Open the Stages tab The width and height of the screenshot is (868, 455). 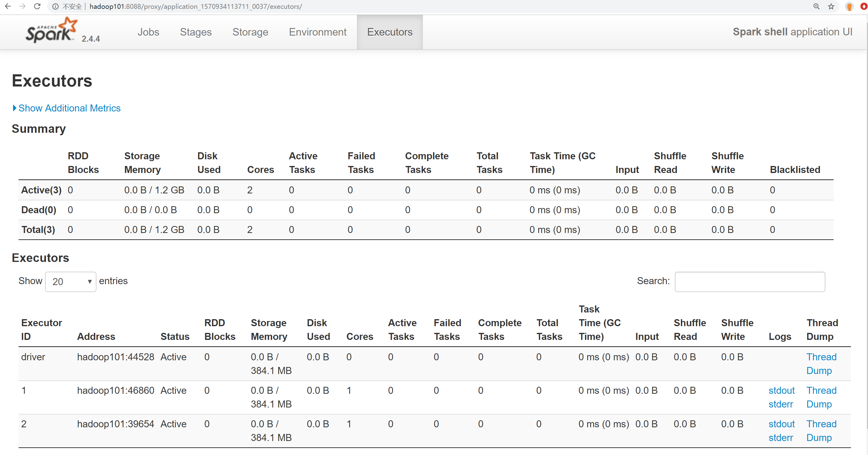[x=196, y=32]
